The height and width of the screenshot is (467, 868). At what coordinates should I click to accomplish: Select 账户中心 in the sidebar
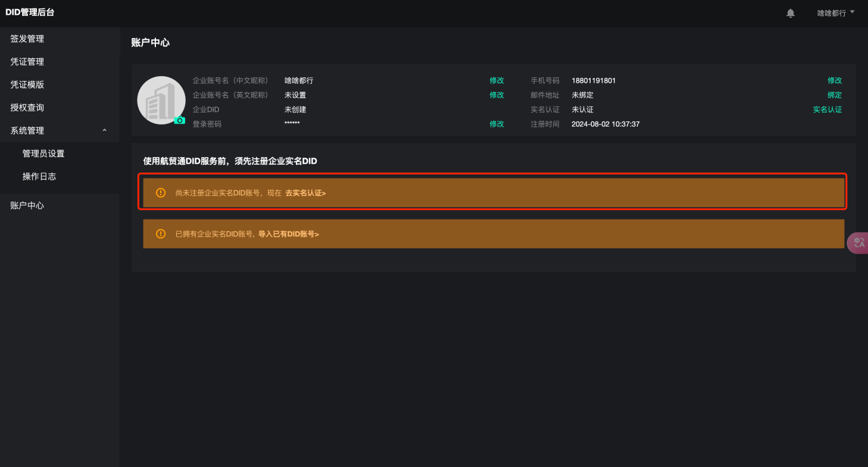pos(27,205)
